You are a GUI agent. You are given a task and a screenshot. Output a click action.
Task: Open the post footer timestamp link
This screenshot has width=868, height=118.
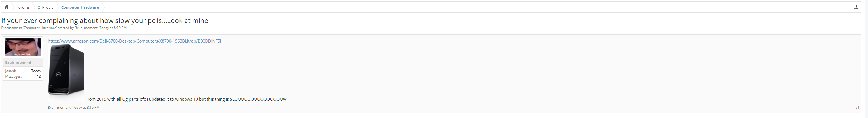click(x=86, y=108)
